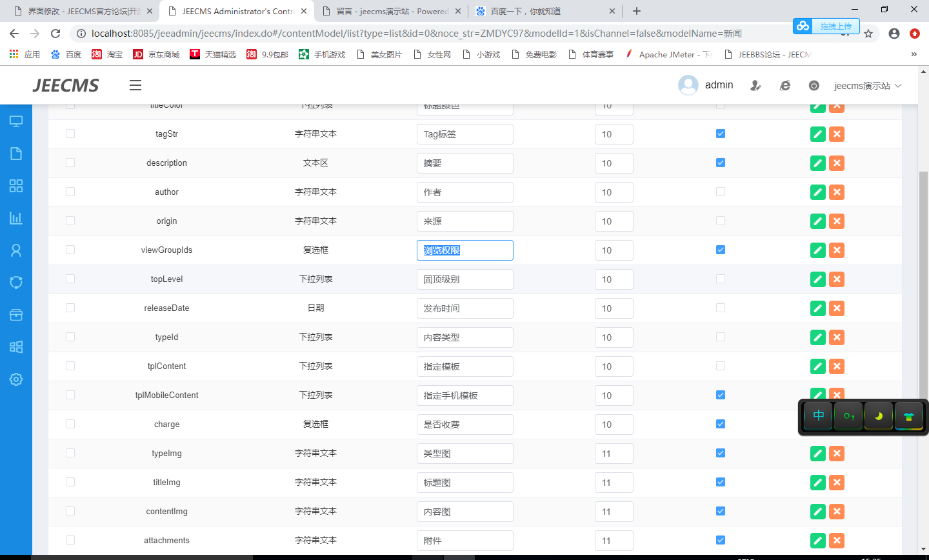Expand the bookmarks bar overflow chevron

(x=914, y=54)
